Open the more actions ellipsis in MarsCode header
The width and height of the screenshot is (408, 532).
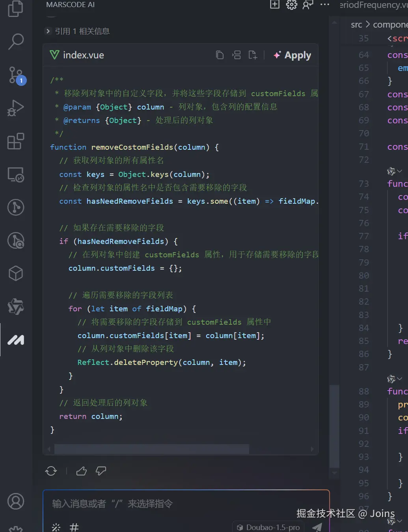pyautogui.click(x=325, y=5)
